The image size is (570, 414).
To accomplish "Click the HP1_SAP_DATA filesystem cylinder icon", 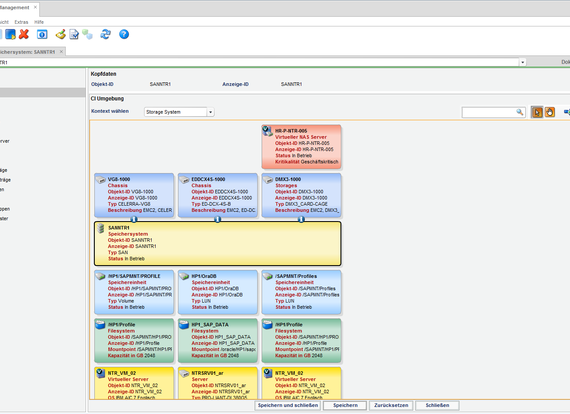I will (x=184, y=325).
